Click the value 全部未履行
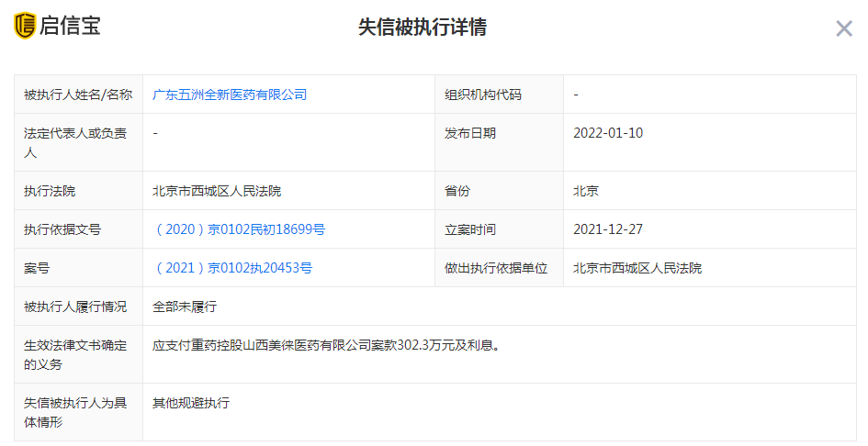 pos(185,307)
